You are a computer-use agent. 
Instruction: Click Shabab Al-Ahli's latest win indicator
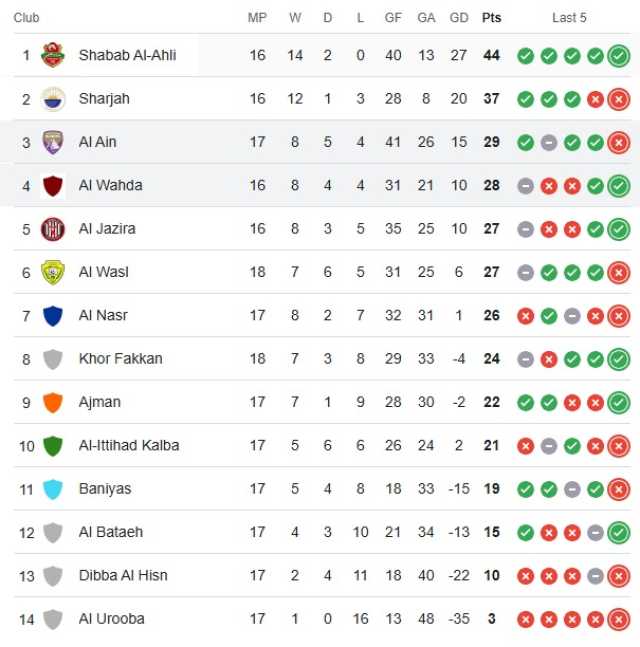click(619, 56)
